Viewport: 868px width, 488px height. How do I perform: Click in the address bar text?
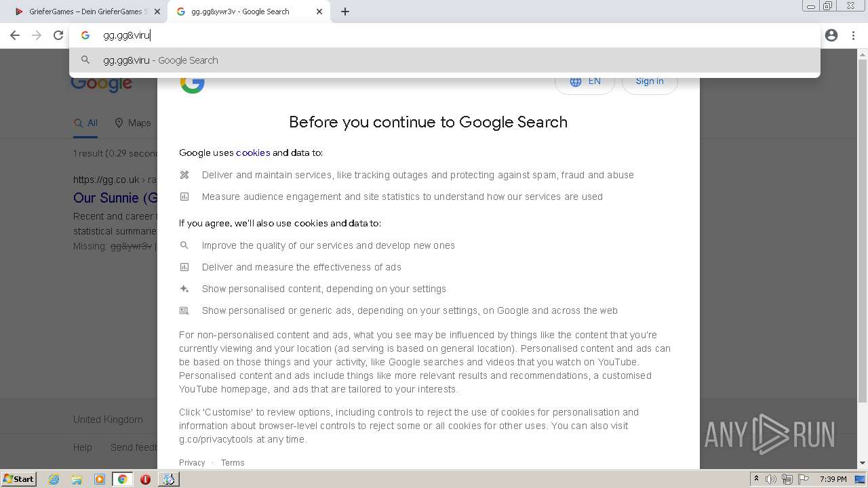coord(126,35)
